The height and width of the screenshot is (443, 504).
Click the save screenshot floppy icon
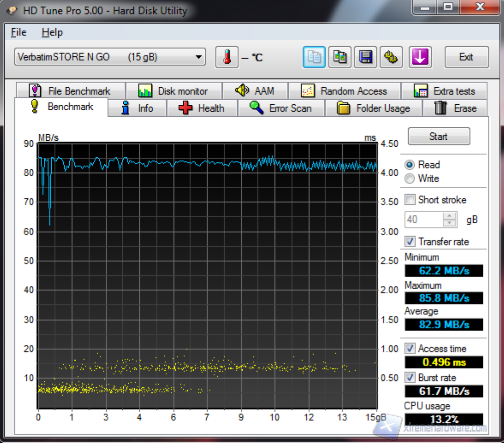pyautogui.click(x=366, y=57)
